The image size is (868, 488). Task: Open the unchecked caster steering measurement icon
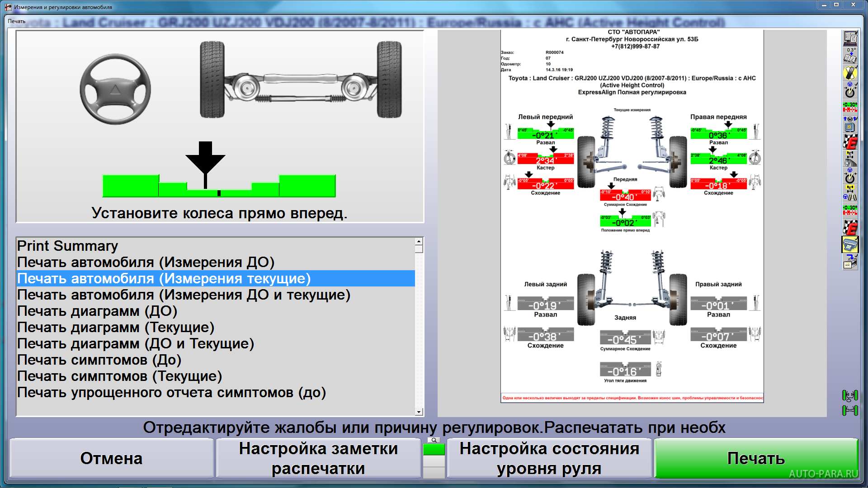[850, 176]
